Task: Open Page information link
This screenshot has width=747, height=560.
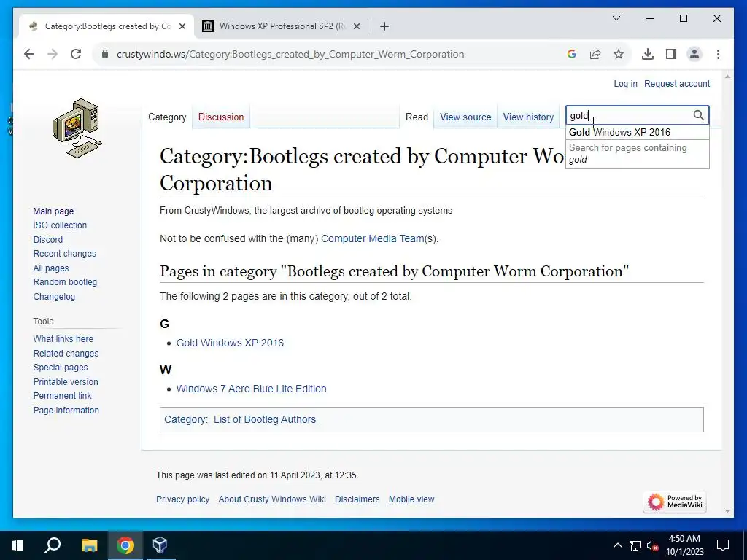Action: (66, 411)
